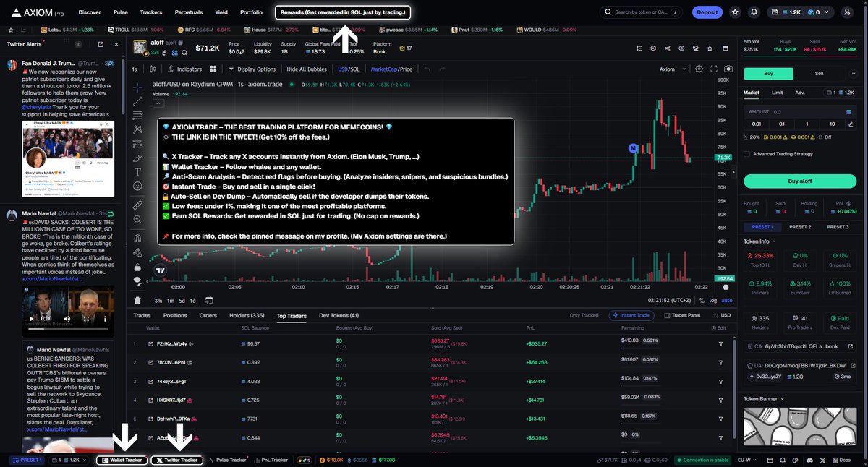Toggle auto scale on chart
Image resolution: width=868 pixels, height=467 pixels.
click(x=727, y=300)
